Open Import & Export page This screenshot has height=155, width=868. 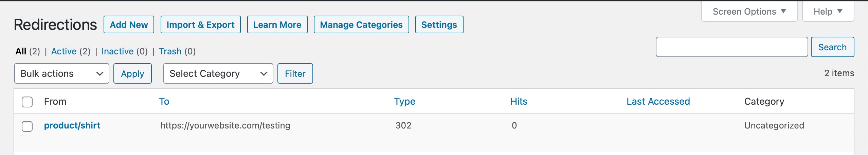tap(200, 25)
